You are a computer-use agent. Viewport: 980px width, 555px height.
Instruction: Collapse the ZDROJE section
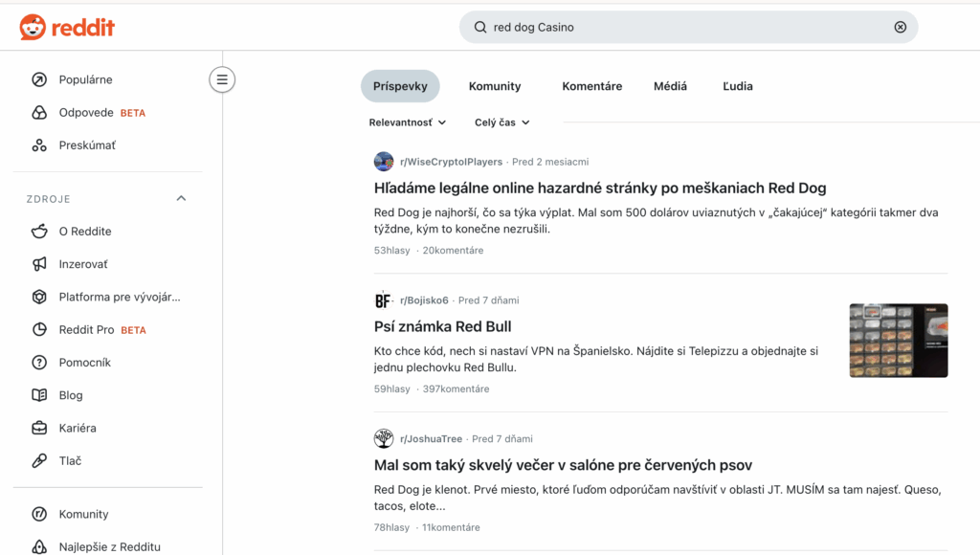pos(181,199)
